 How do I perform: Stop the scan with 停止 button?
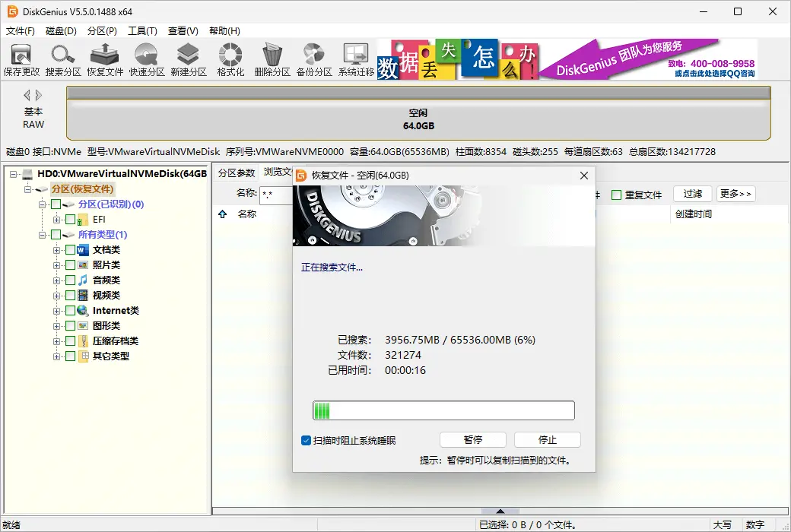(548, 440)
